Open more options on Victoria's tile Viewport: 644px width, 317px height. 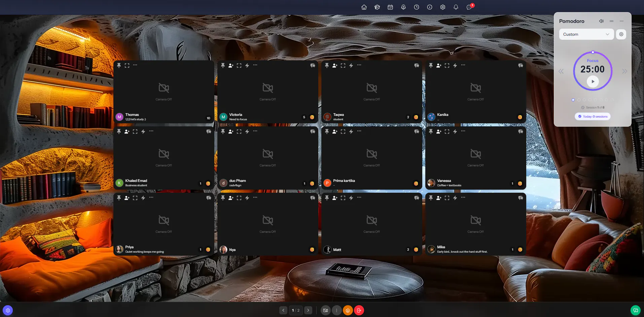(x=255, y=65)
